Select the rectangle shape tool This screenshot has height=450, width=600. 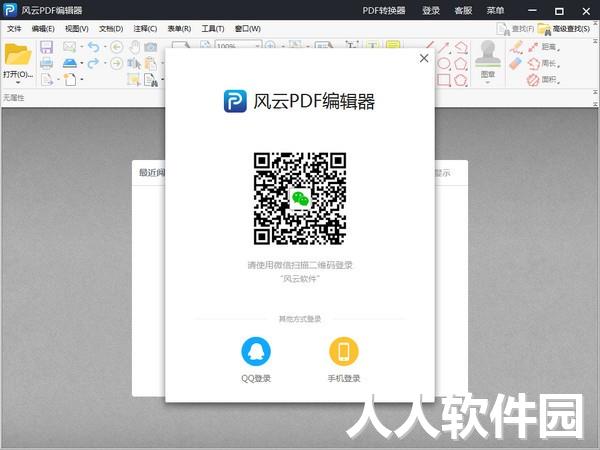(443, 80)
